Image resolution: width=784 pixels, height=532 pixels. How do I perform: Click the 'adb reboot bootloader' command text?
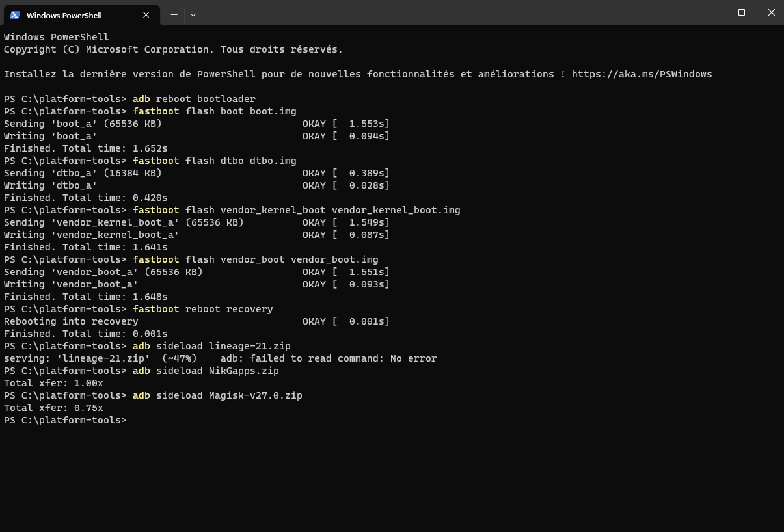(x=194, y=99)
